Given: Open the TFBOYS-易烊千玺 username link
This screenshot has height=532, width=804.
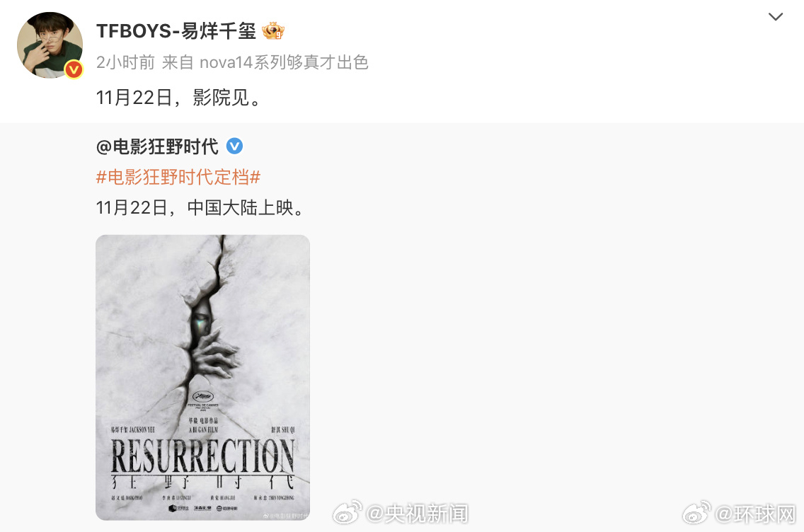Looking at the screenshot, I should [x=176, y=31].
